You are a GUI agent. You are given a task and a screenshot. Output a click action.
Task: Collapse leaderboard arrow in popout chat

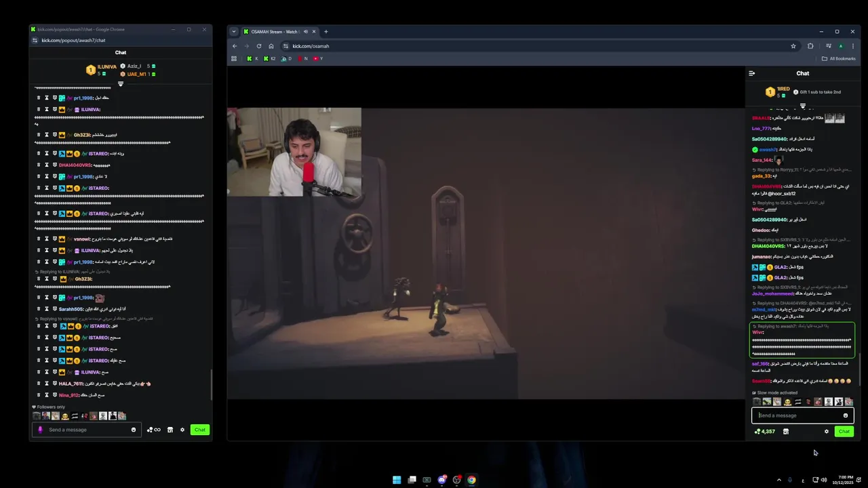coord(121,84)
